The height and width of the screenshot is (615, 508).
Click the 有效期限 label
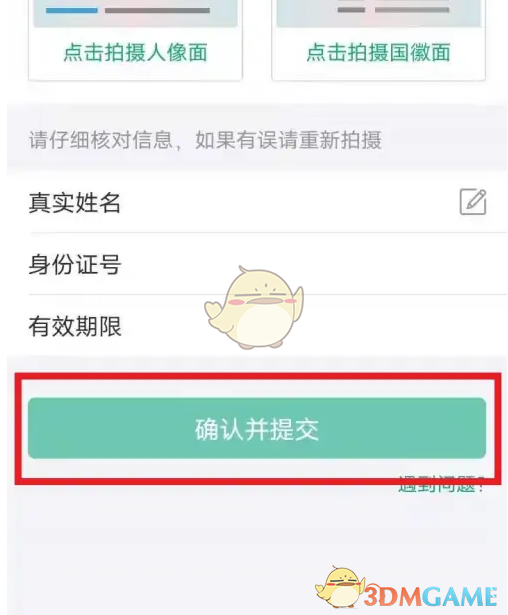point(75,326)
